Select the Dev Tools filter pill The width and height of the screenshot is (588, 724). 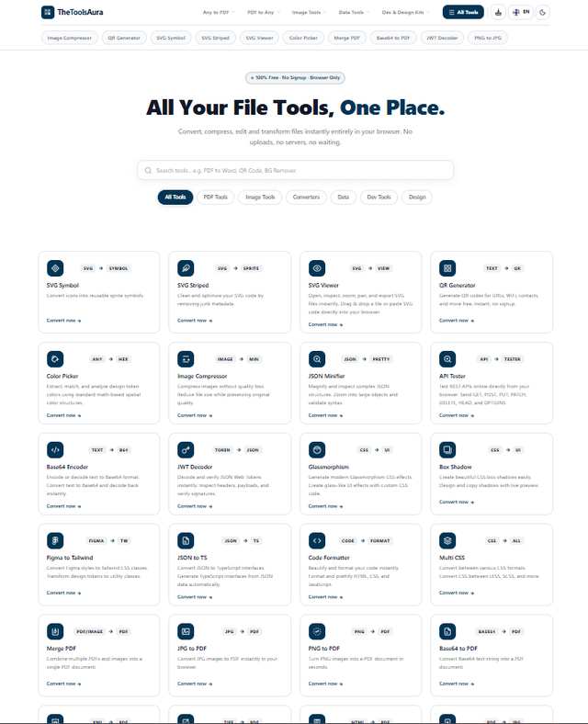379,198
